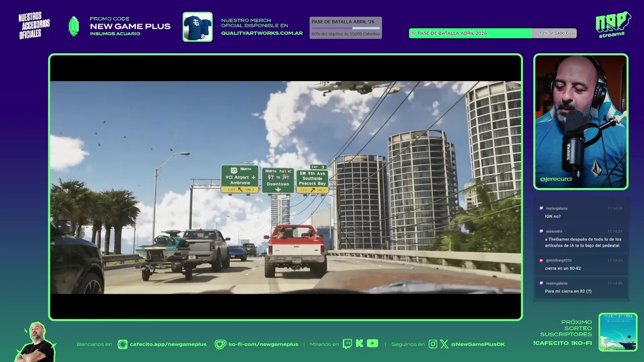Click heart icon in Pase de Batalla 2026 bar
Image resolution: width=644 pixels, height=362 pixels.
pyautogui.click(x=413, y=33)
